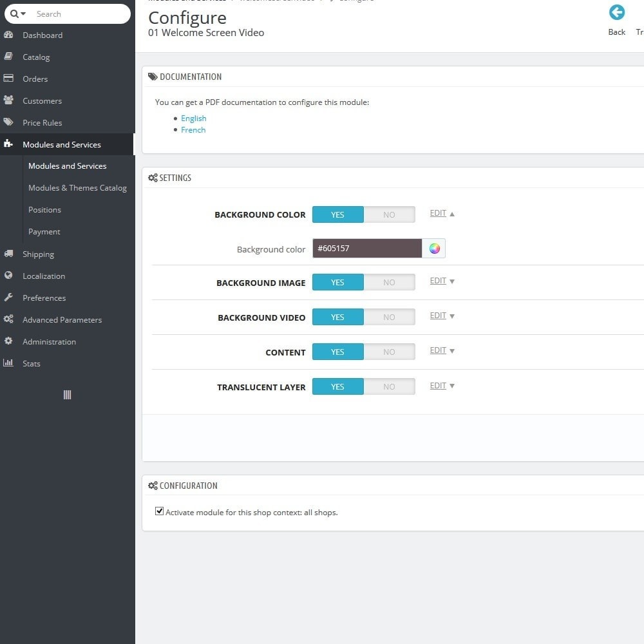Click the Customers group icon
This screenshot has width=644, height=644.
[x=8, y=100]
